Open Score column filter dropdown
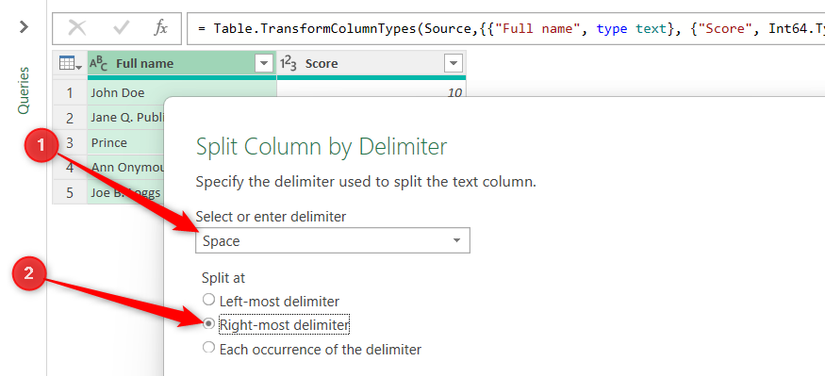Screen dimensions: 825x376 452,64
